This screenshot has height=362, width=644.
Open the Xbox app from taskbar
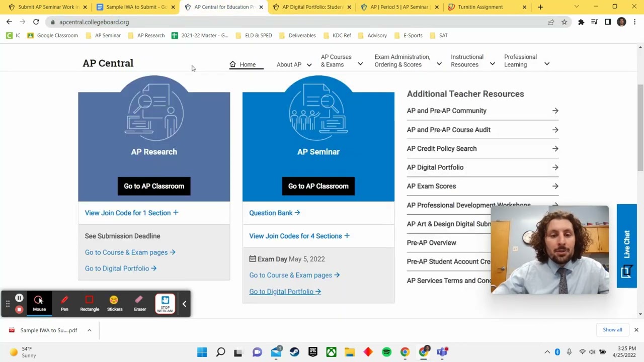pos(331,352)
